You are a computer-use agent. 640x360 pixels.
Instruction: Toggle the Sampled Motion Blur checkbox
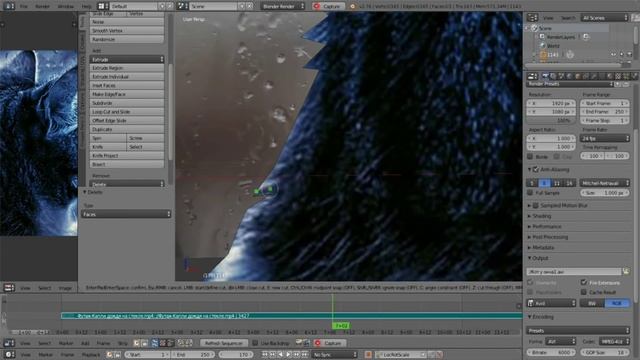click(x=536, y=205)
